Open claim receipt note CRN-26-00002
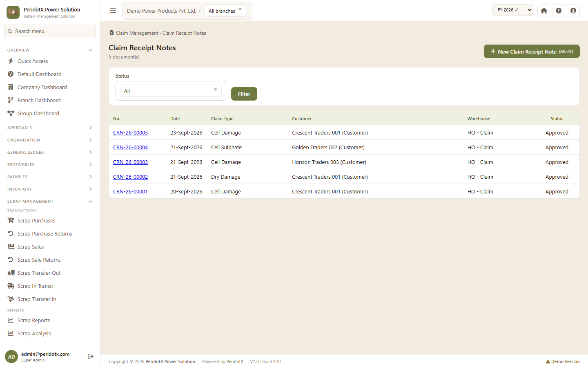This screenshot has height=368, width=588. 130,177
